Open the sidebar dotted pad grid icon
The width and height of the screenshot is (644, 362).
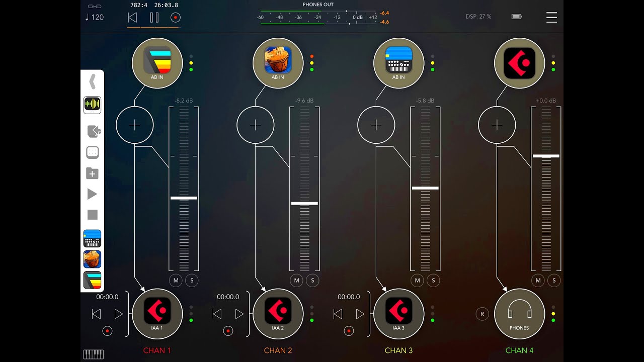pos(93,152)
